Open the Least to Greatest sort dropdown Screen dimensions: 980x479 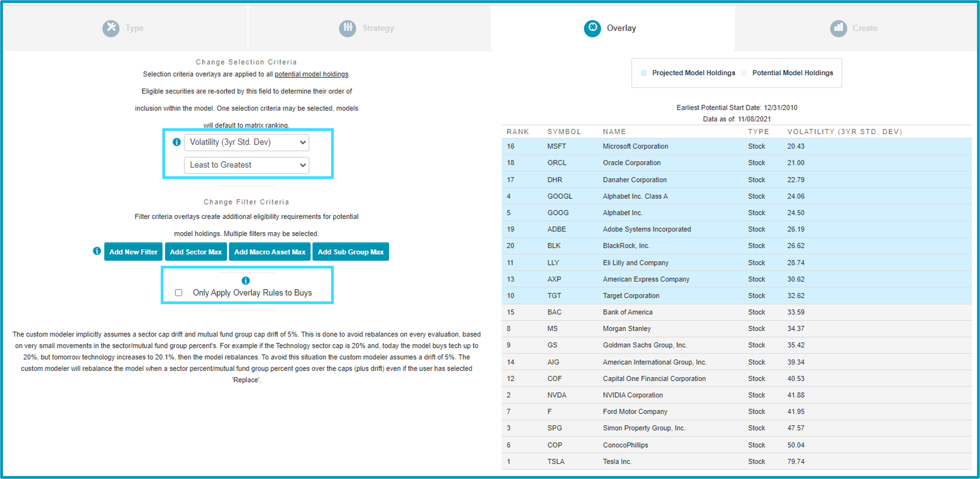pyautogui.click(x=247, y=165)
